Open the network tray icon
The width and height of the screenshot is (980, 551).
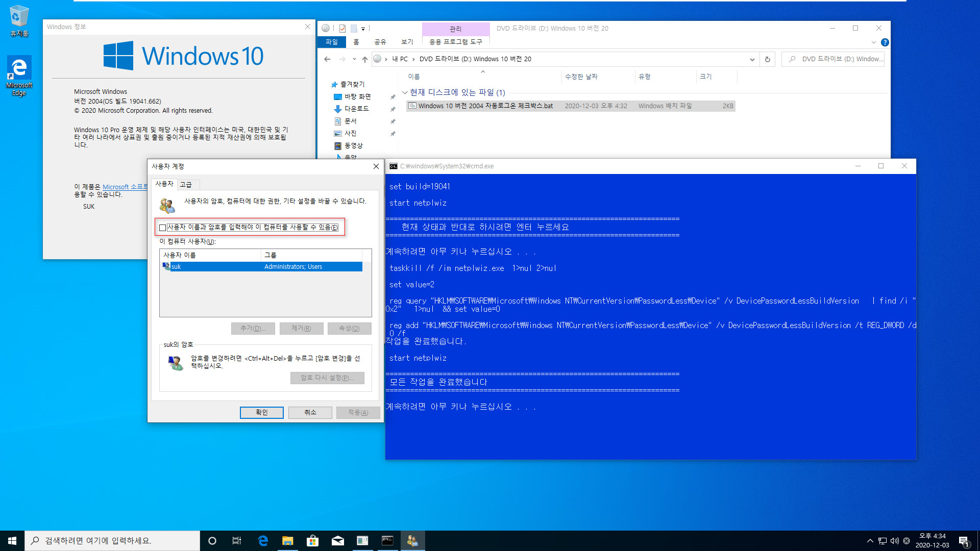[x=883, y=541]
